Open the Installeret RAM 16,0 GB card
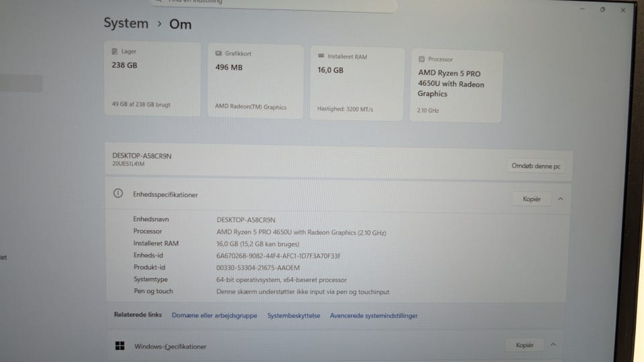This screenshot has height=362, width=644. pyautogui.click(x=356, y=84)
